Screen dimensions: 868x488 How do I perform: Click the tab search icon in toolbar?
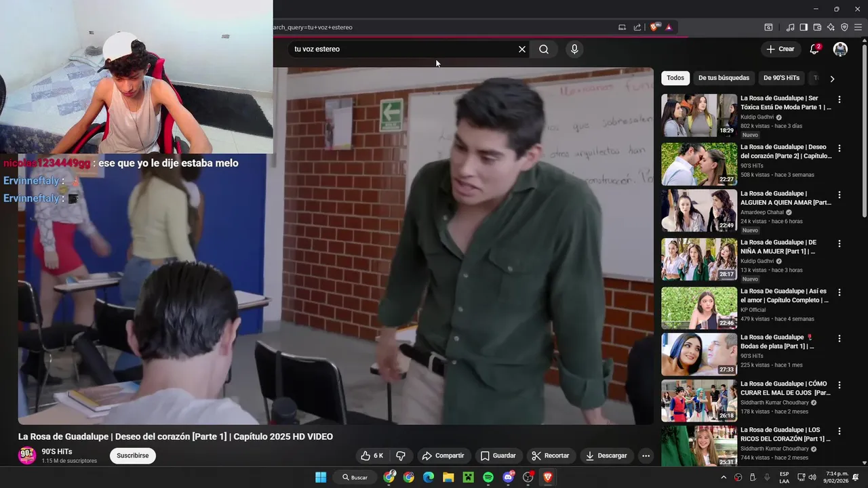tap(768, 27)
